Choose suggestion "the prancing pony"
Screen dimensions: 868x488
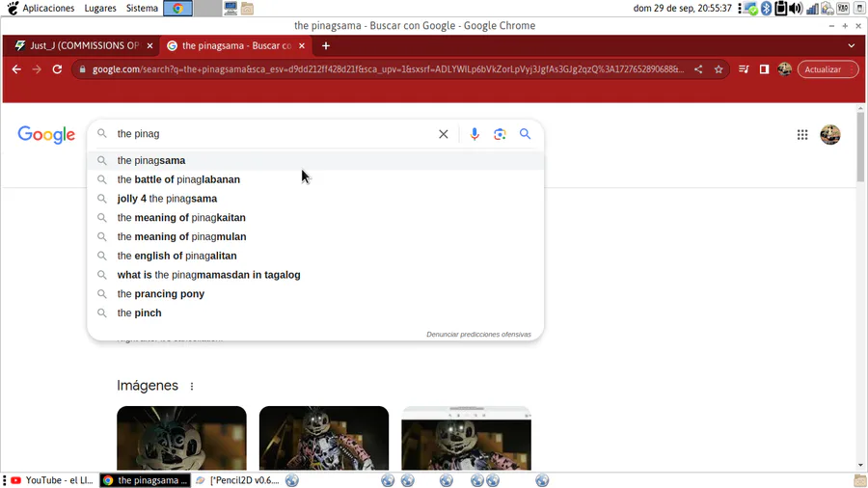315,294
